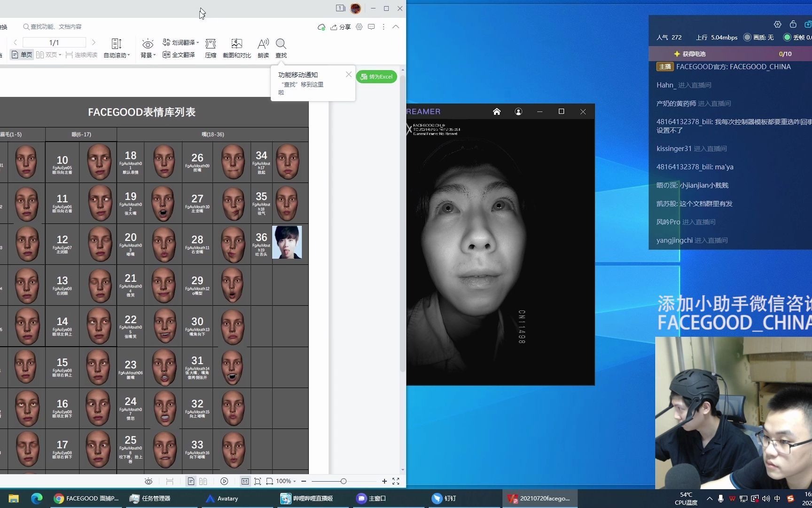The image size is (812, 508).
Task: Select single page layout in status bar
Action: pyautogui.click(x=191, y=481)
